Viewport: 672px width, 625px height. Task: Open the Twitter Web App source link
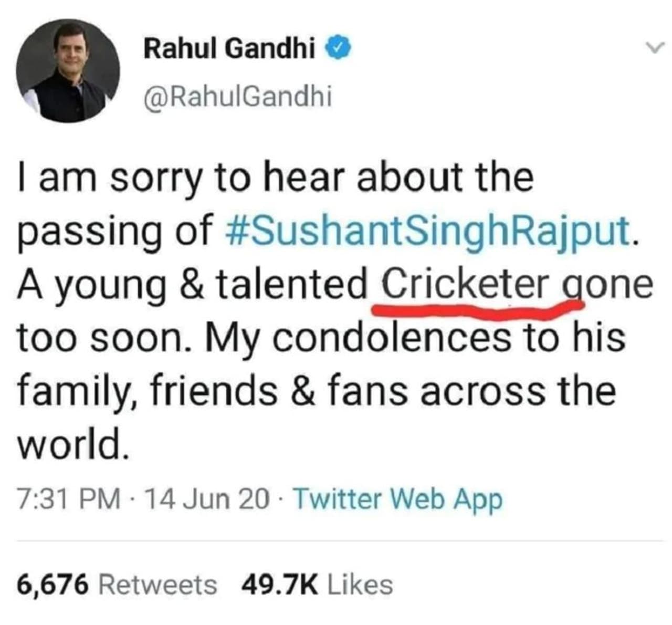(x=398, y=499)
